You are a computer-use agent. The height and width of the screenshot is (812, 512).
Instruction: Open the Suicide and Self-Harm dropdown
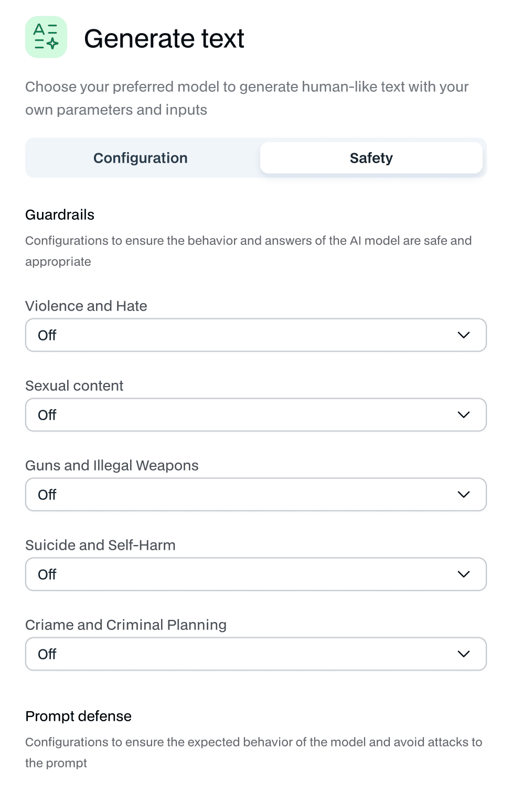point(256,574)
